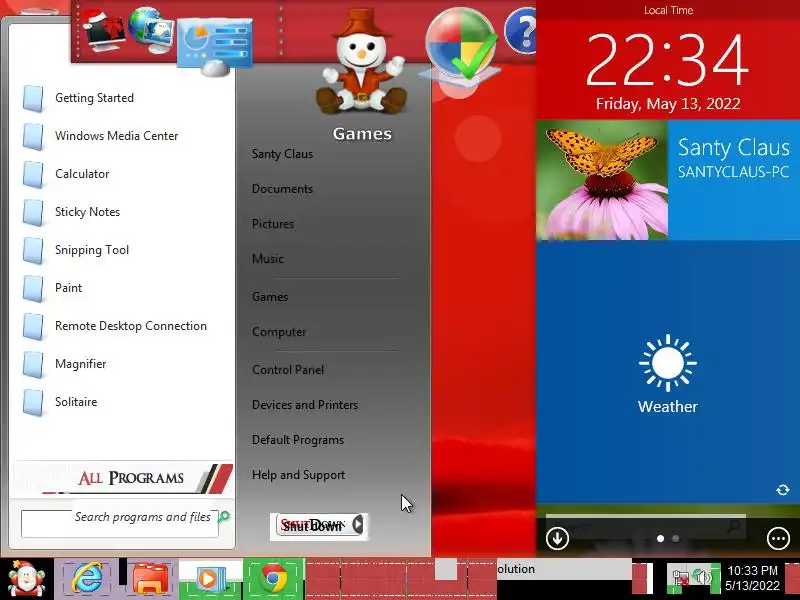Launch Magnifier icon
The width and height of the screenshot is (800, 600).
(33, 364)
